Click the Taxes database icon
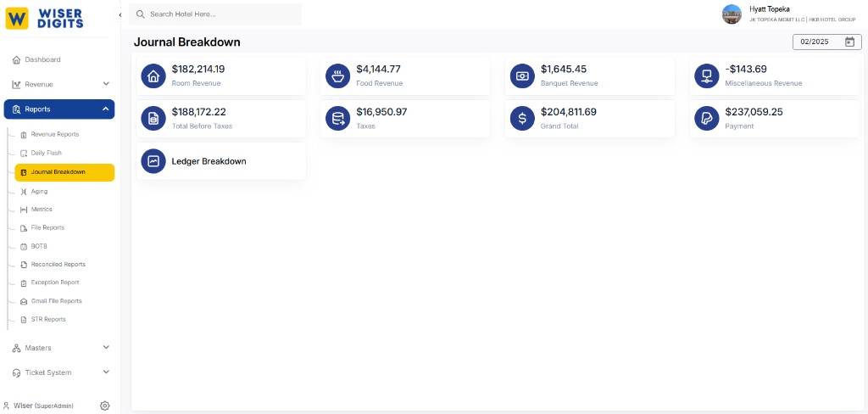This screenshot has width=868, height=414. pos(337,119)
